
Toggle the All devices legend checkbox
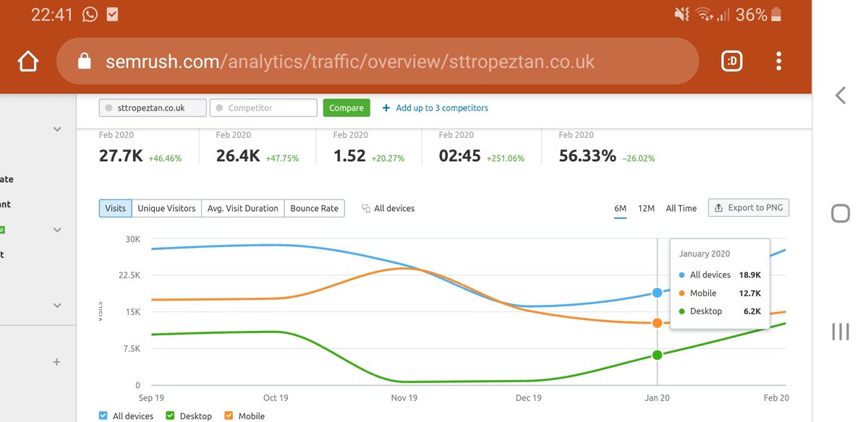pos(103,416)
